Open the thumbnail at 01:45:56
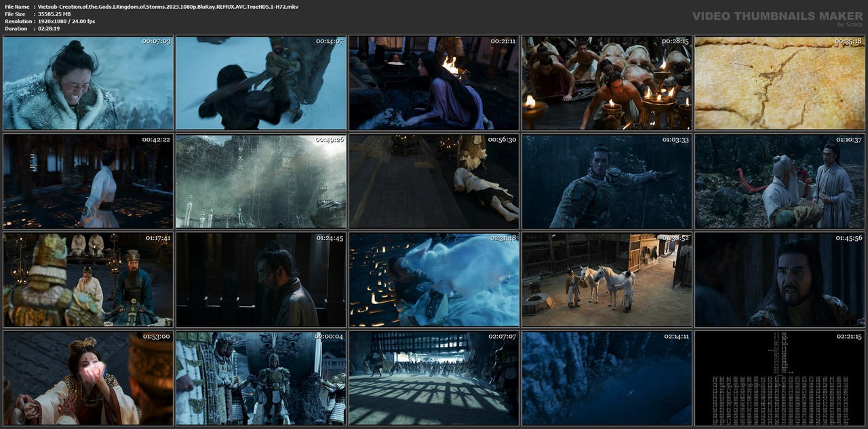 pos(780,280)
